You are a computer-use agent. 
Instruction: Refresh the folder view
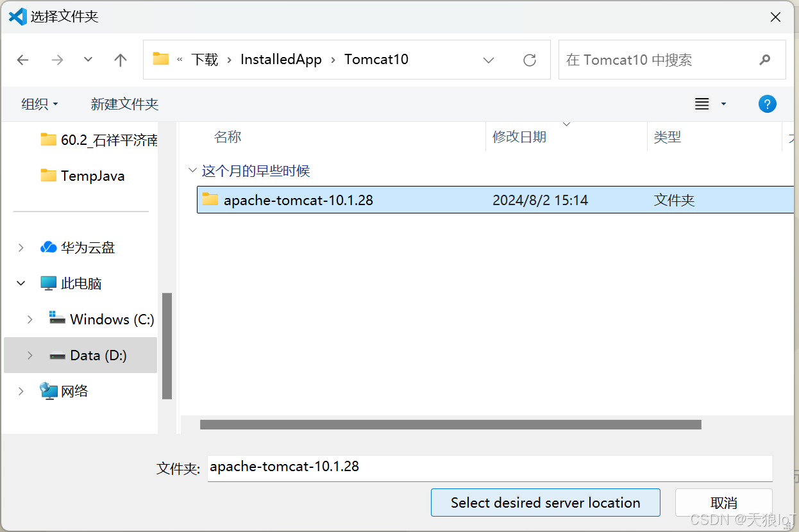530,60
